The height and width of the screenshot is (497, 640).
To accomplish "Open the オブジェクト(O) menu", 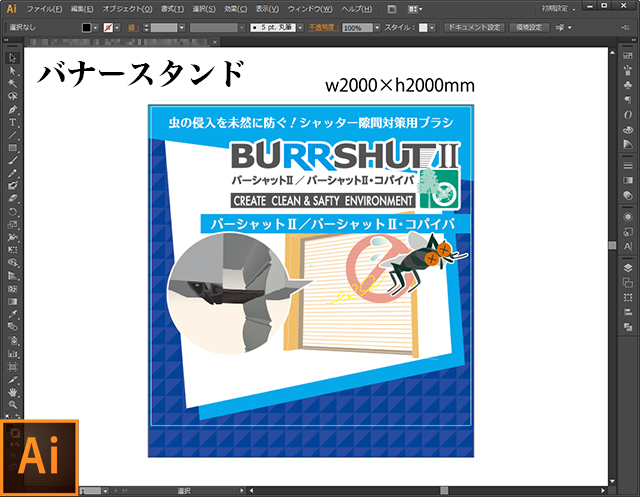I will (x=127, y=9).
